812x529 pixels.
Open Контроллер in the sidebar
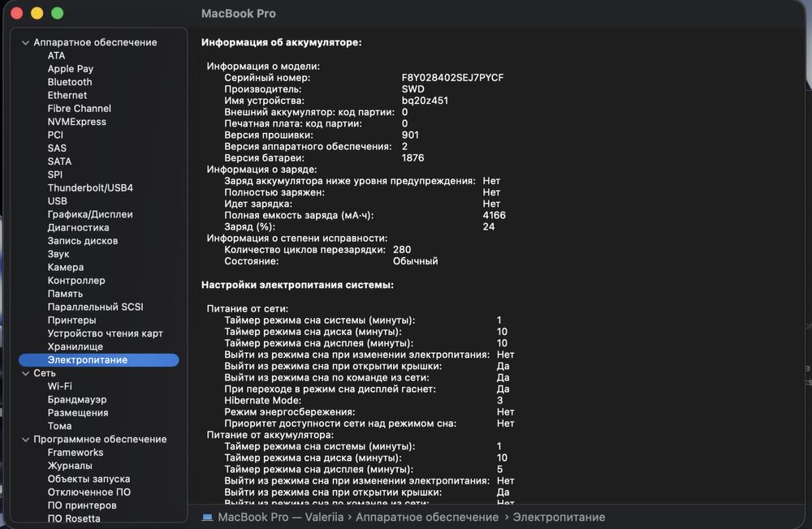point(76,281)
